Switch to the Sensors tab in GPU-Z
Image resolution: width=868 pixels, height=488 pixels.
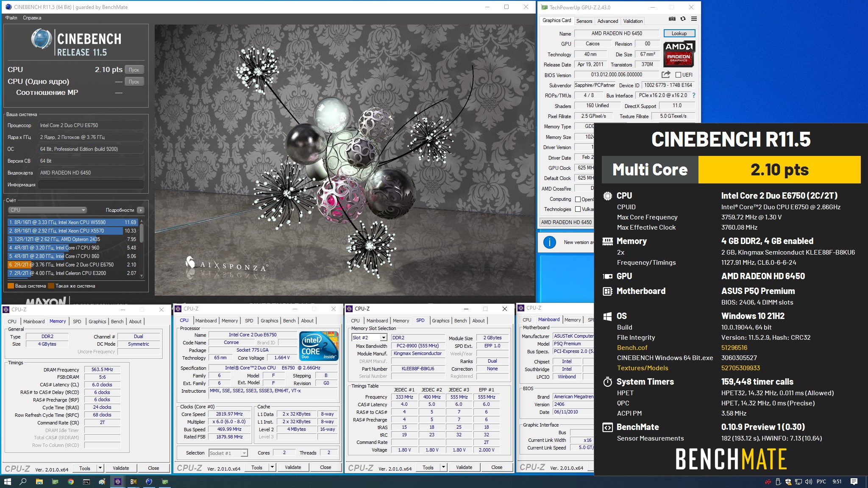(x=584, y=21)
